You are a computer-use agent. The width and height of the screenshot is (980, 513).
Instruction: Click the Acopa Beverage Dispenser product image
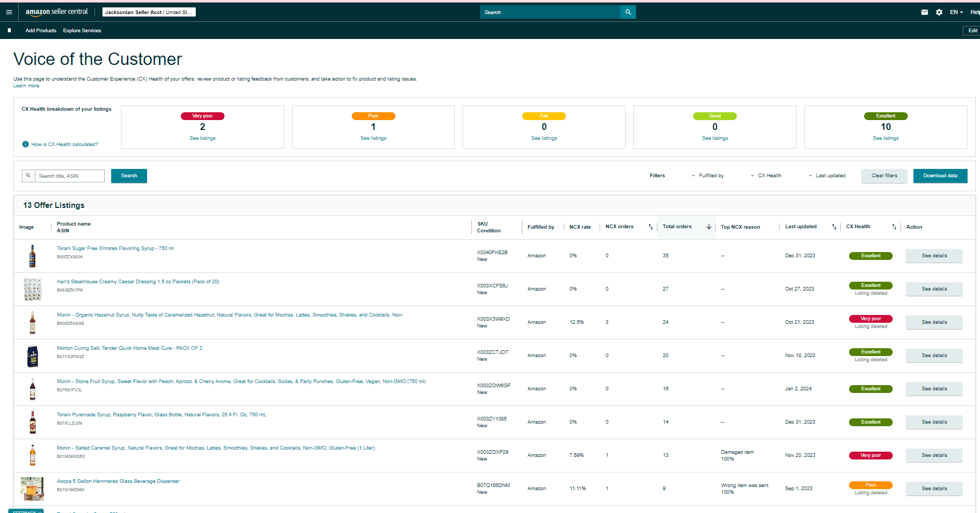pyautogui.click(x=32, y=489)
